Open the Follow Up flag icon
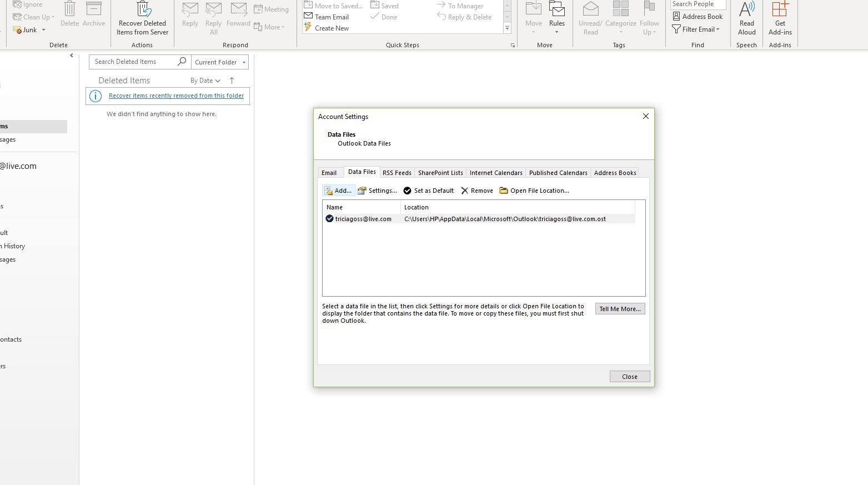Screen dimensions: 868x485 [649, 9]
